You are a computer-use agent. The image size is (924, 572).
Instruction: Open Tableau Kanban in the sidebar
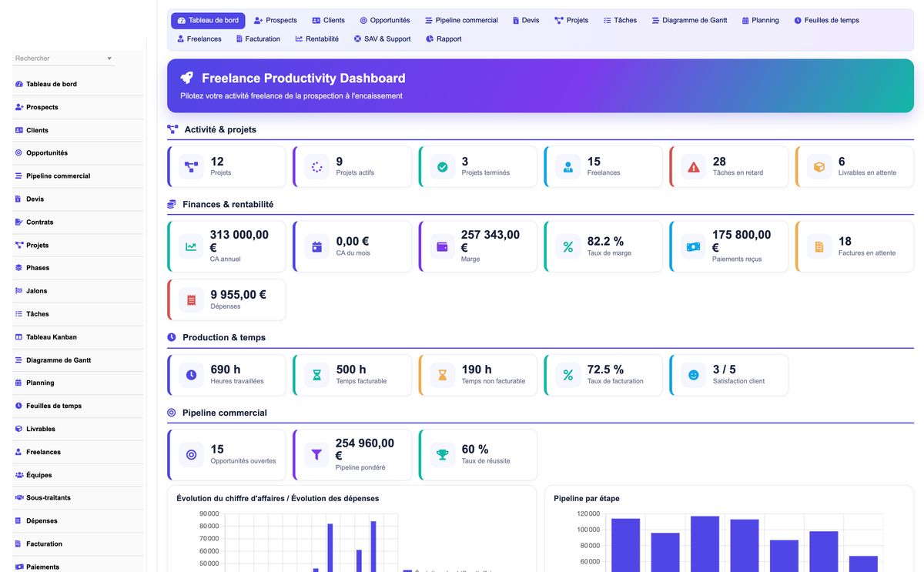pyautogui.click(x=78, y=337)
